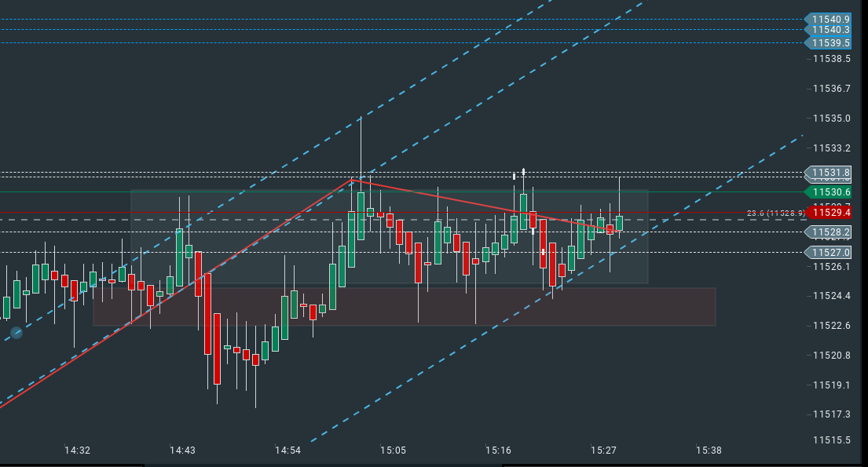Viewport: 868px width, 467px height.
Task: Click the 11520.8 value on the price axis
Action: coord(831,356)
